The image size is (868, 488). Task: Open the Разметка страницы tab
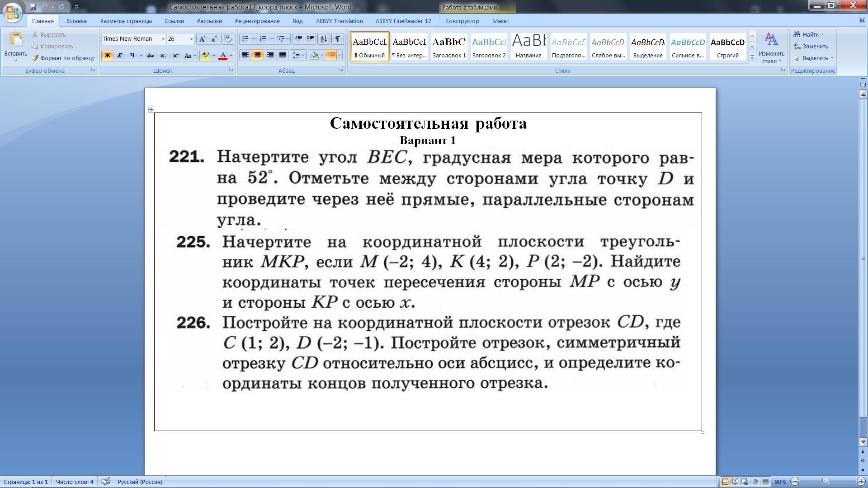[x=126, y=21]
